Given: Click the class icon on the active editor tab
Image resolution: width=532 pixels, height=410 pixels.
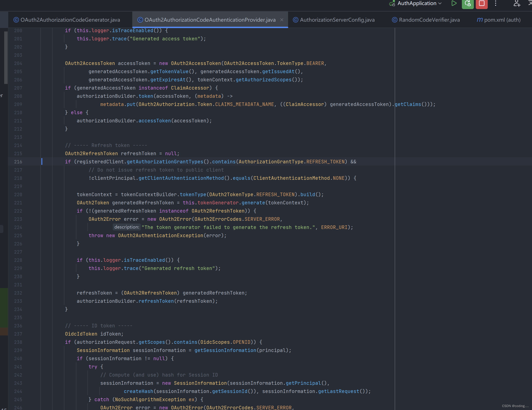Looking at the screenshot, I should pos(140,20).
